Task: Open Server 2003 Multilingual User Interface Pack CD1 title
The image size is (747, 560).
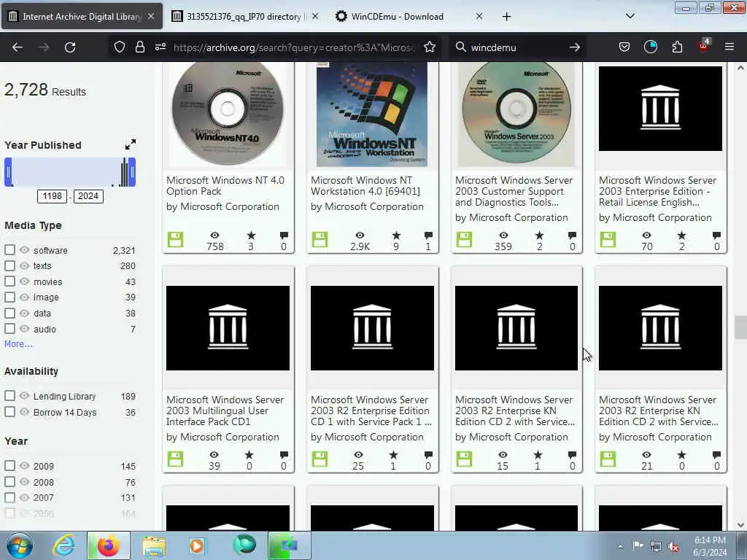Action: click(225, 411)
